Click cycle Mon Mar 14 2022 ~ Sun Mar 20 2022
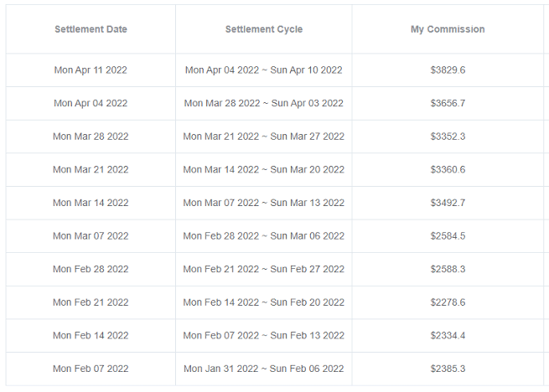Viewport: 549px width, 392px height. click(x=264, y=169)
